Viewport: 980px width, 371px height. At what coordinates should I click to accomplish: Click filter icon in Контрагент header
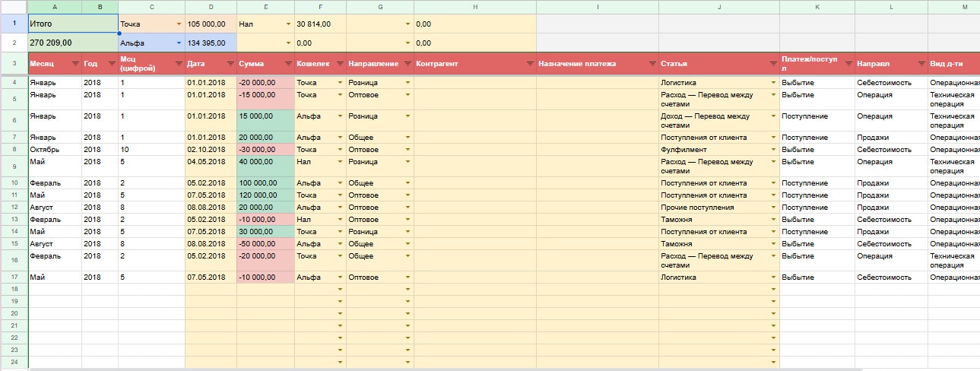click(529, 64)
